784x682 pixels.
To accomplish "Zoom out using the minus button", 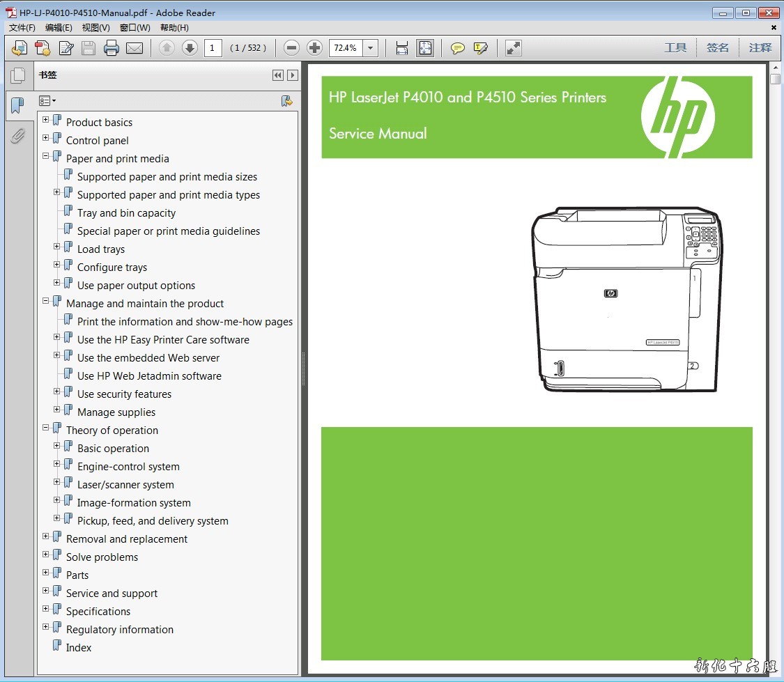I will (292, 48).
